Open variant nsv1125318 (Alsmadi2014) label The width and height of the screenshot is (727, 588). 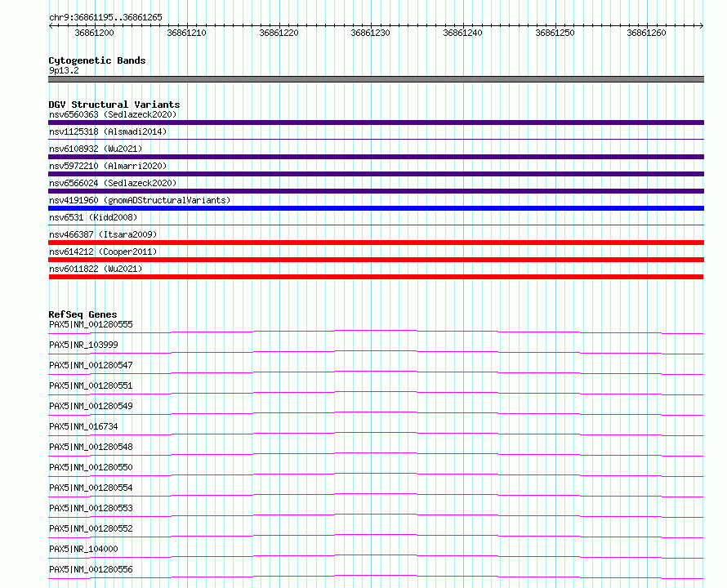[x=108, y=131]
